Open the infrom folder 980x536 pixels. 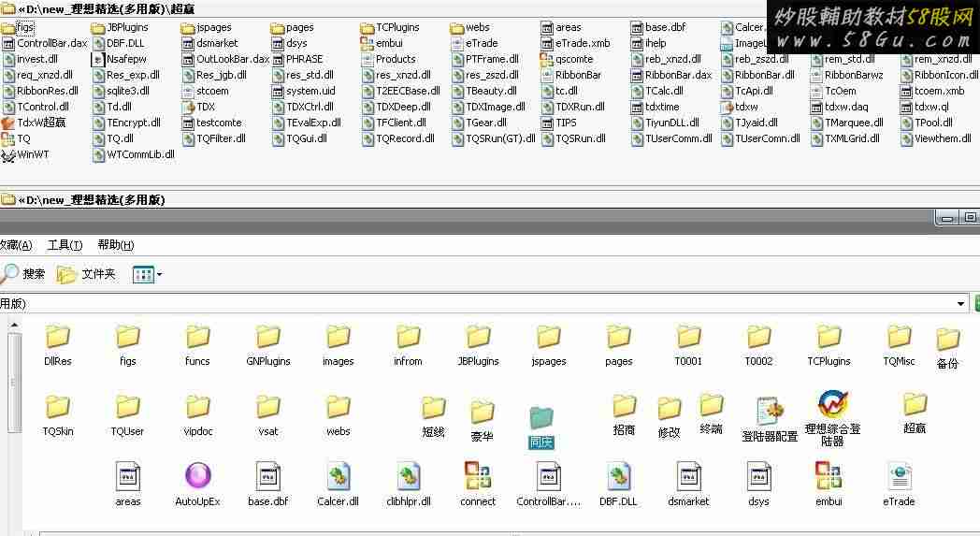tap(408, 345)
